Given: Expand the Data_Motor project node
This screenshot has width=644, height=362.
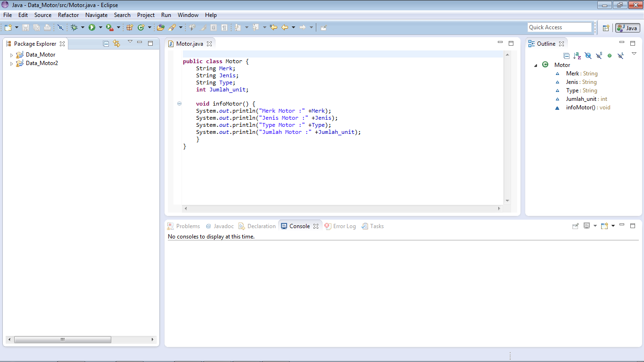Looking at the screenshot, I should tap(11, 54).
